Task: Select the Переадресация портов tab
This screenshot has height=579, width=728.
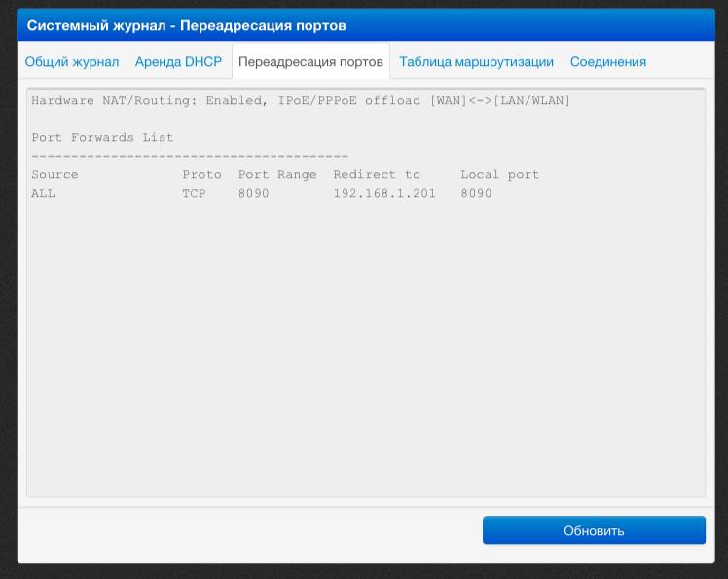Action: click(x=310, y=61)
